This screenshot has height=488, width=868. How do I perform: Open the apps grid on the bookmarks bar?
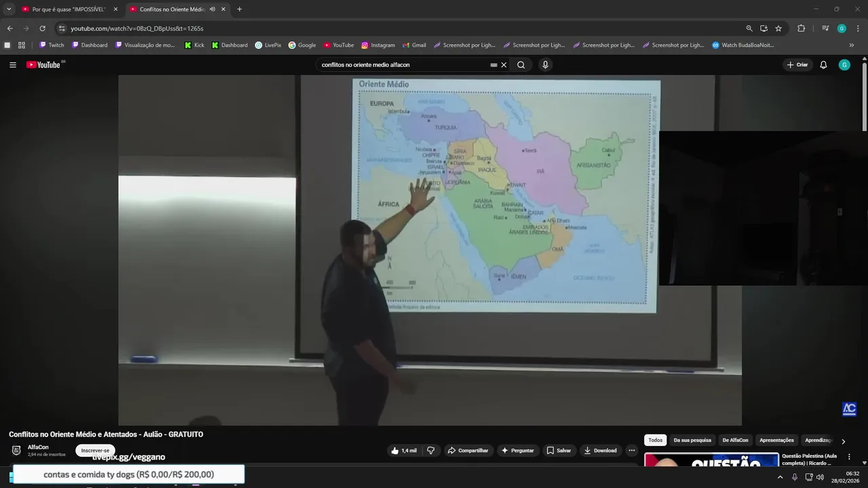click(22, 45)
